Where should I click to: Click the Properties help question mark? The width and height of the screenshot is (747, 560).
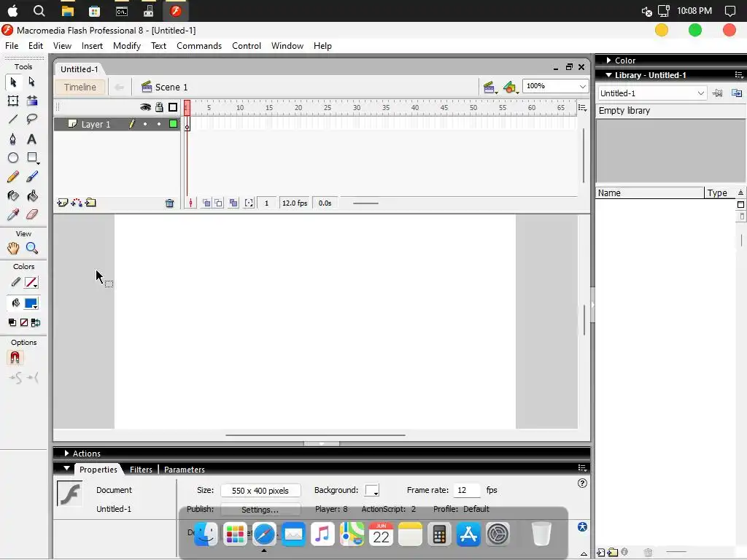click(582, 483)
